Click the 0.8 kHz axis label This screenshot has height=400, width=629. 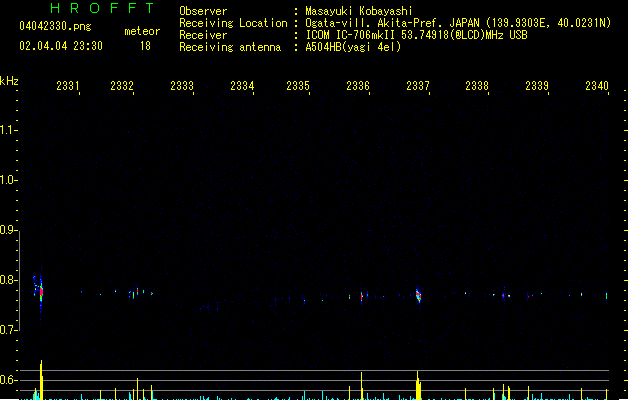(x=8, y=280)
